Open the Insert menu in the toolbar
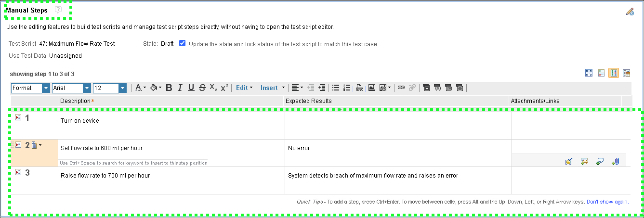This screenshot has height=218, width=644. pos(273,88)
